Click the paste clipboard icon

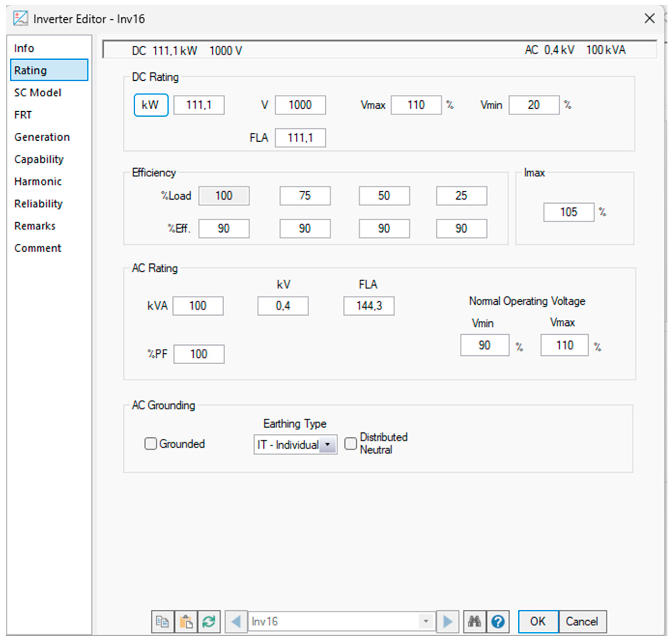pyautogui.click(x=186, y=621)
